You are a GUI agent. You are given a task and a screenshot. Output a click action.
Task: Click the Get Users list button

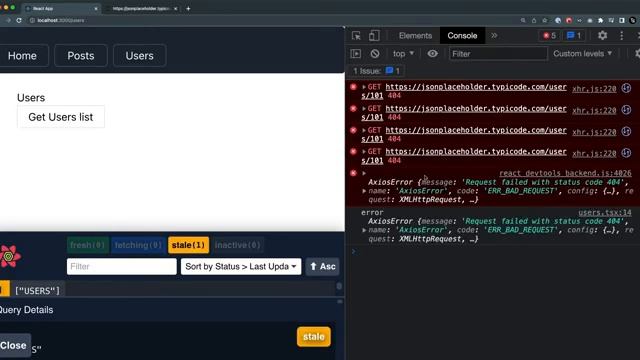[x=61, y=117]
